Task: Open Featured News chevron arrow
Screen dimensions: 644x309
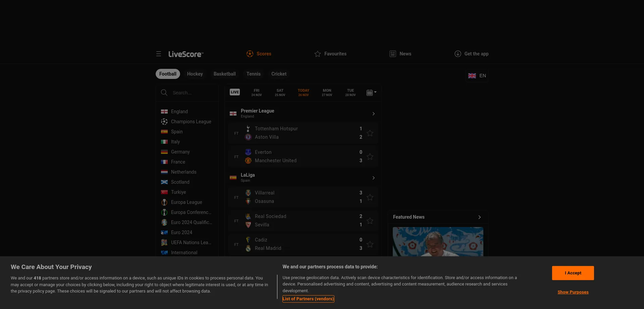Action: (x=480, y=217)
